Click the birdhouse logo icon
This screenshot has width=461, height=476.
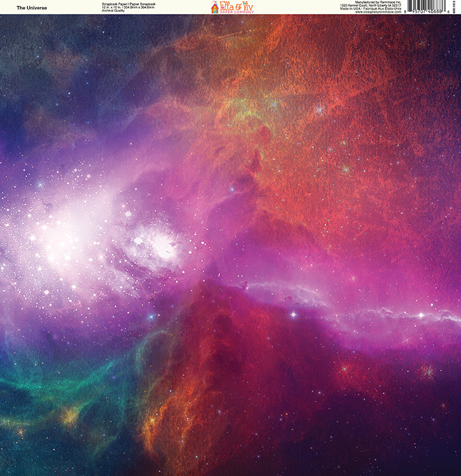pos(215,7)
